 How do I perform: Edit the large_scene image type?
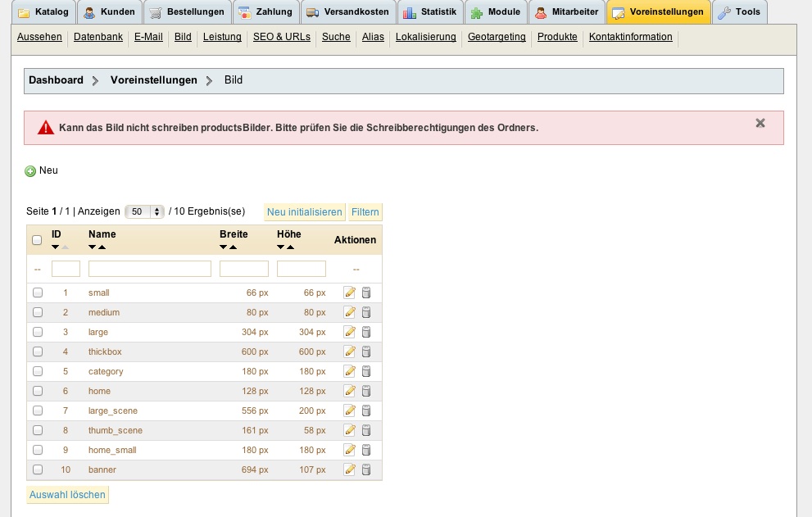350,410
